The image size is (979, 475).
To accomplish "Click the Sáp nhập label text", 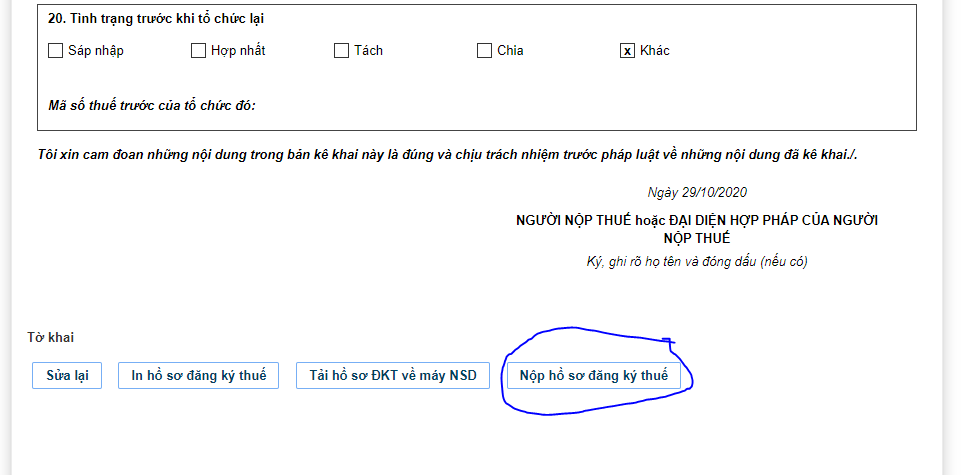I will pyautogui.click(x=96, y=51).
